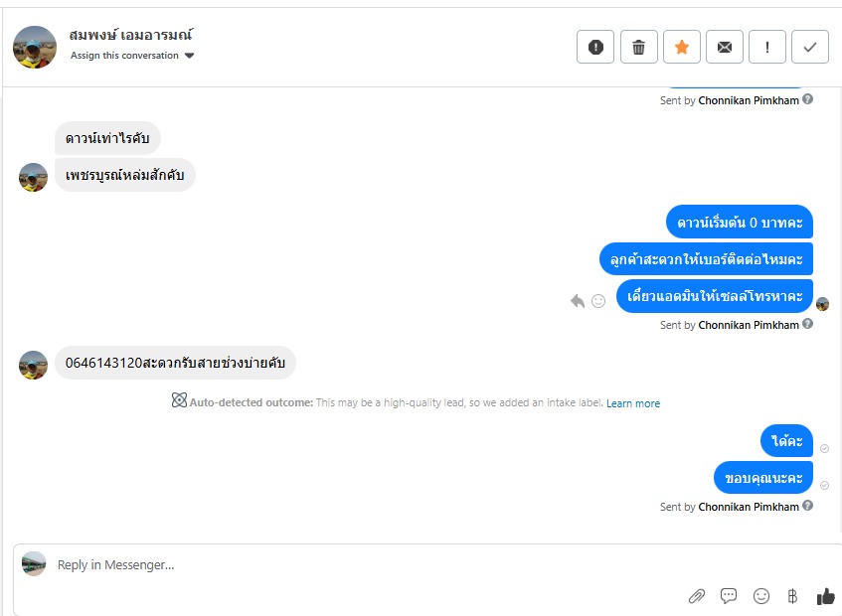The image size is (842, 616).
Task: Click the baht payment request icon
Action: pos(792,596)
